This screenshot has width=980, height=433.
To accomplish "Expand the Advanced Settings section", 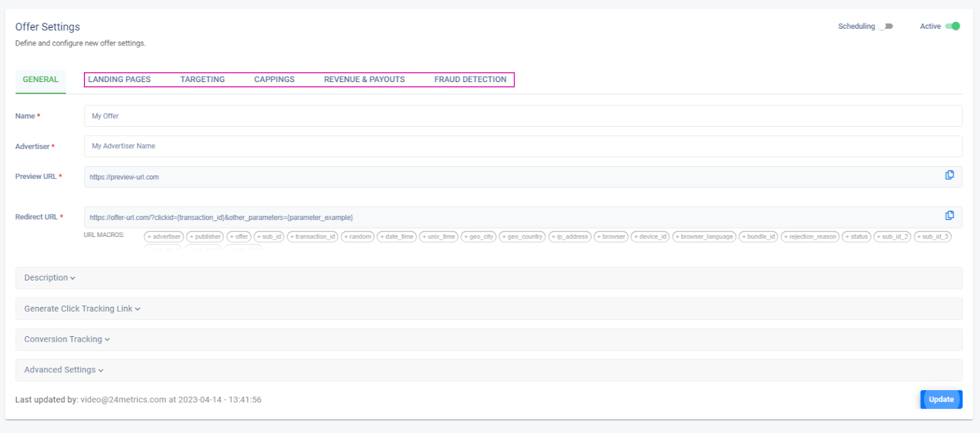I will coord(489,370).
